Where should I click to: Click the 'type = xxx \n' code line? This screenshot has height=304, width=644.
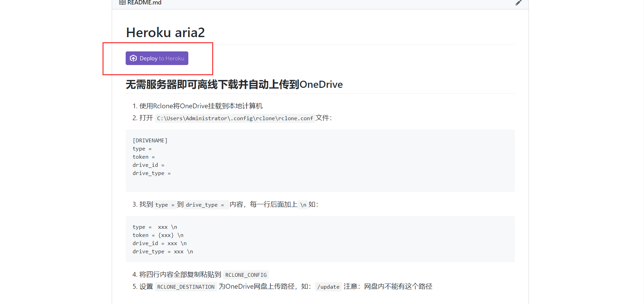tap(155, 227)
